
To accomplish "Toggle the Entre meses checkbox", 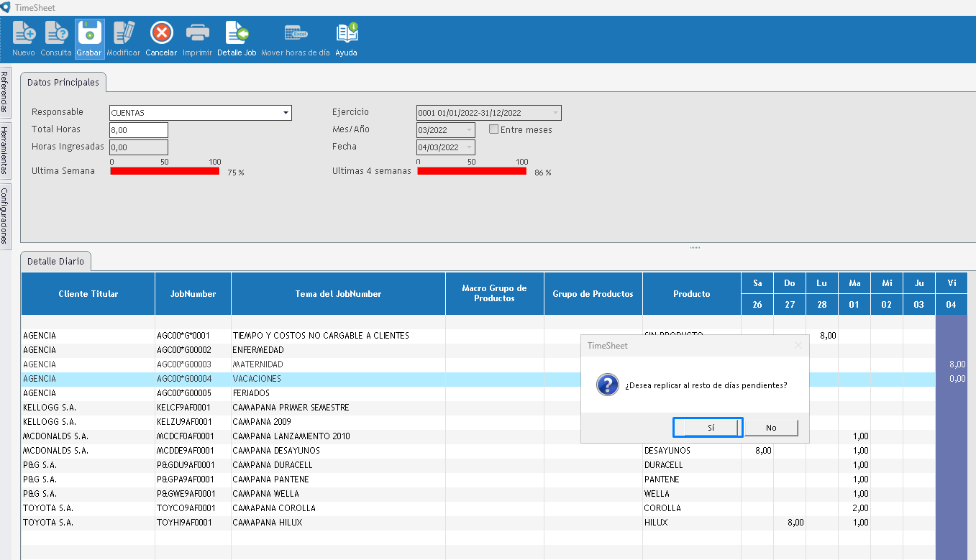I will (494, 130).
